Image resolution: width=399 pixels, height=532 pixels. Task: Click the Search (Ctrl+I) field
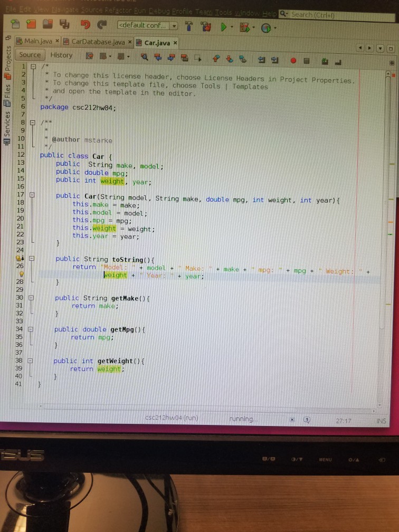tap(337, 15)
